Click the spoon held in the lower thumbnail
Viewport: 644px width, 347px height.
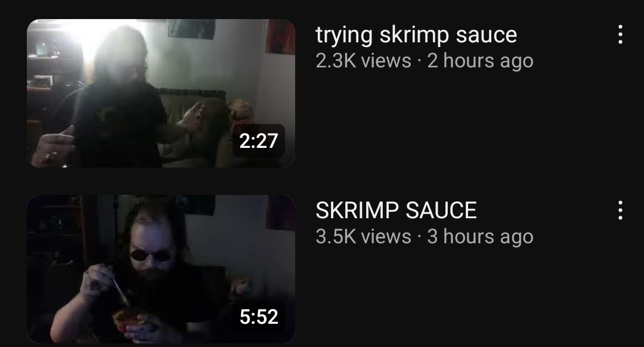click(x=120, y=291)
